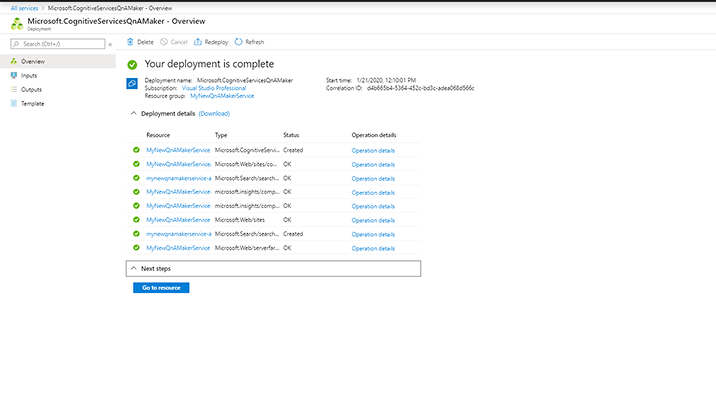Click the Overview icon in sidebar
The width and height of the screenshot is (716, 404).
[14, 61]
